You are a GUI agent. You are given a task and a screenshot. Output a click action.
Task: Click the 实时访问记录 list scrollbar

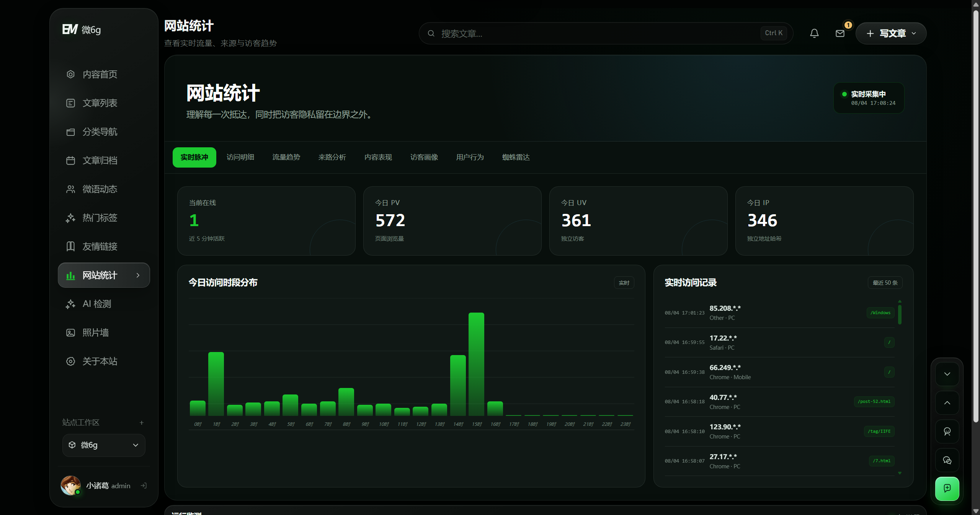point(900,314)
